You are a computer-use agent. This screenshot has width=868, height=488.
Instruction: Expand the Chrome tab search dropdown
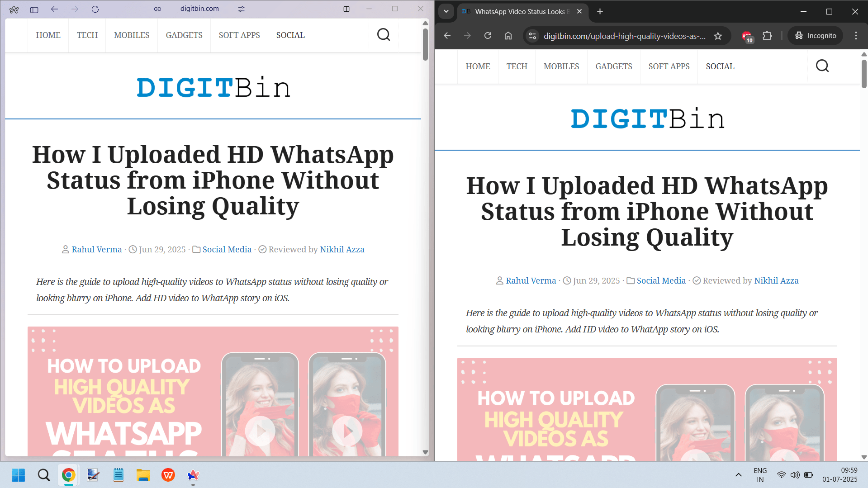[x=446, y=11]
